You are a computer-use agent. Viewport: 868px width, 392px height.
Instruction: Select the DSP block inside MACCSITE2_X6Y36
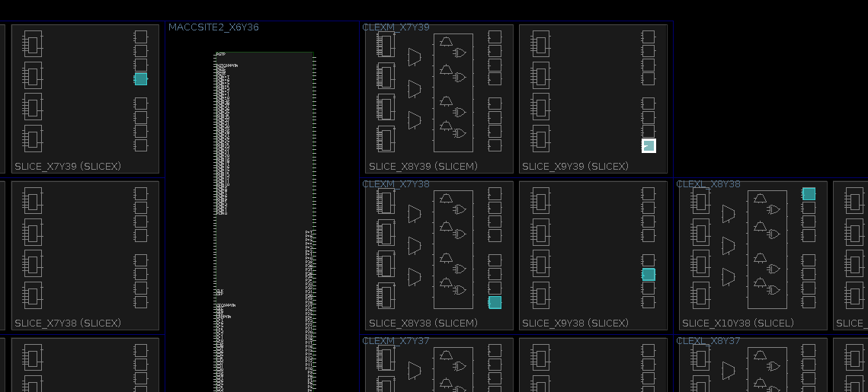click(x=263, y=221)
